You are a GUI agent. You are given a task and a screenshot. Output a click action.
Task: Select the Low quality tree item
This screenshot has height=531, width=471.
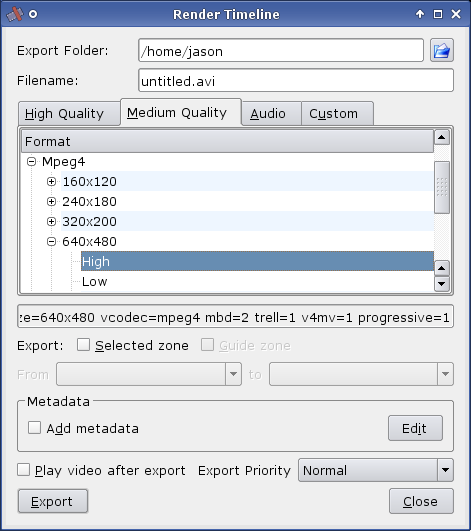[94, 282]
